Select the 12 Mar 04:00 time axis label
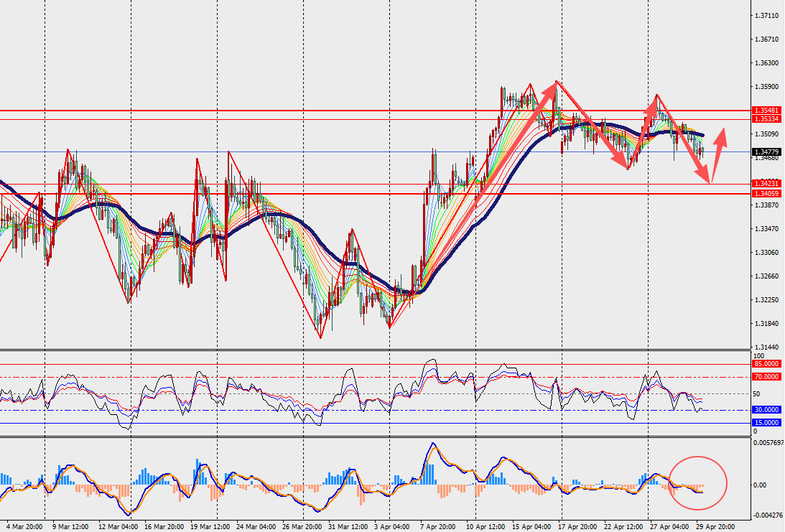 [x=119, y=527]
